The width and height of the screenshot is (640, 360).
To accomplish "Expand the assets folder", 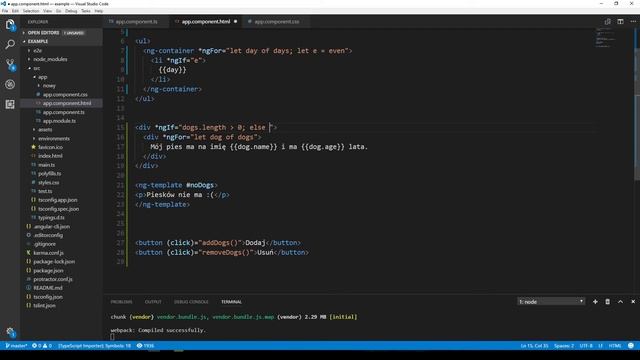I will [45, 130].
